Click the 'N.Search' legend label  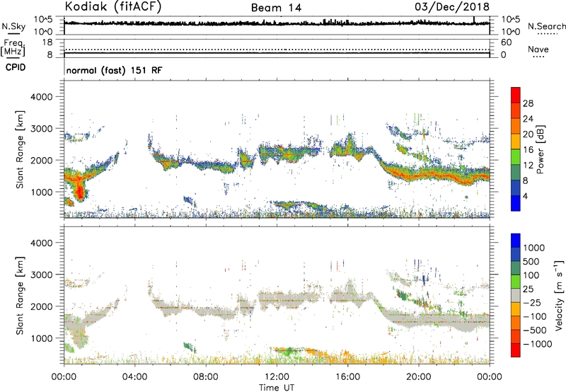(546, 26)
